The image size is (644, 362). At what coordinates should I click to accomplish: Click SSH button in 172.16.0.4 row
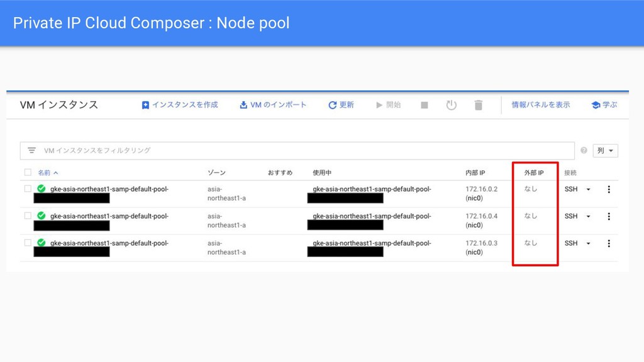coord(571,216)
